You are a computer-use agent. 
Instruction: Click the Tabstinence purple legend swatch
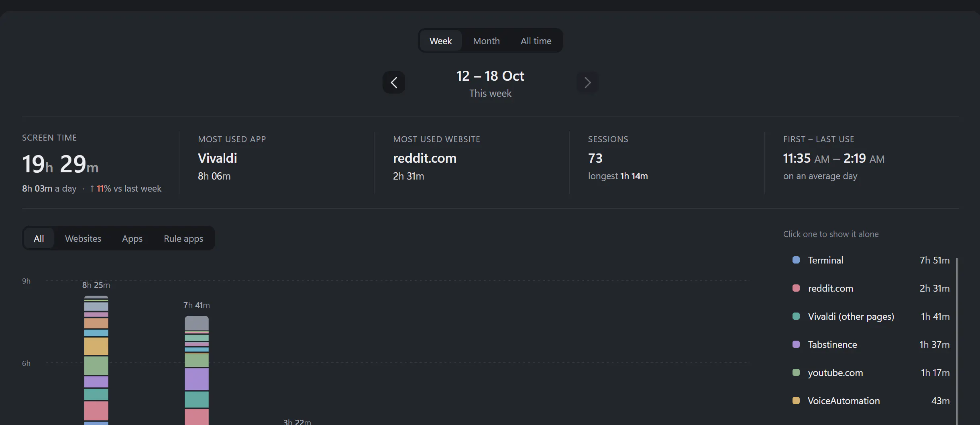click(796, 344)
